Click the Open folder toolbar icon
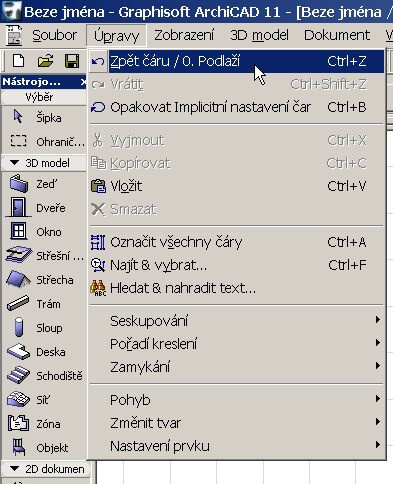Screen dimensions: 393x484 (x=45, y=61)
